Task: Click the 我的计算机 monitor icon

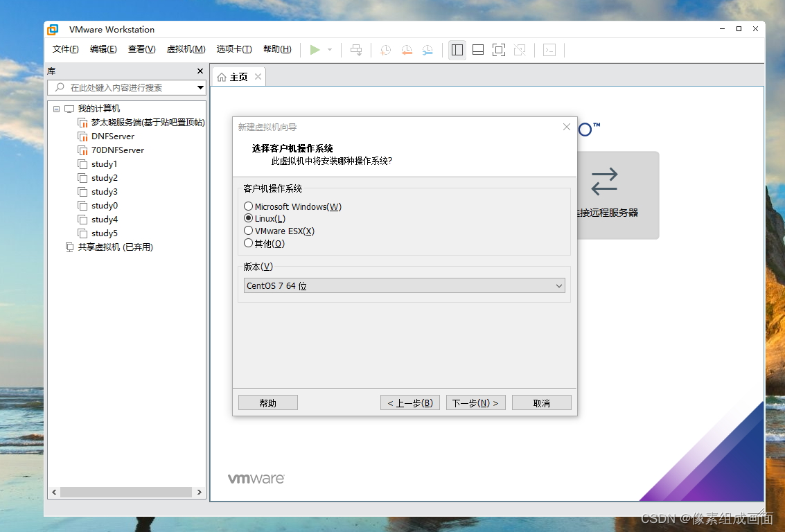Action: pos(69,109)
